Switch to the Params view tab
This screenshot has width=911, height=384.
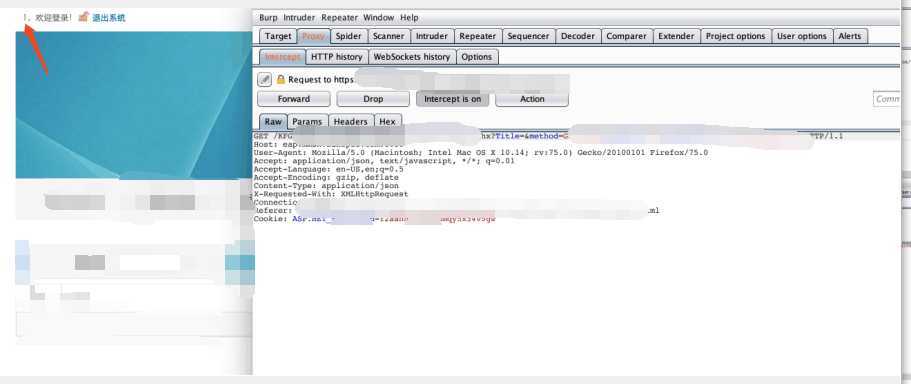click(x=307, y=122)
